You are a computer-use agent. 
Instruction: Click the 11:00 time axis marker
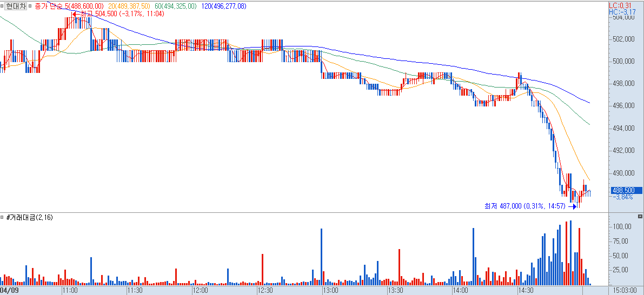point(71,291)
